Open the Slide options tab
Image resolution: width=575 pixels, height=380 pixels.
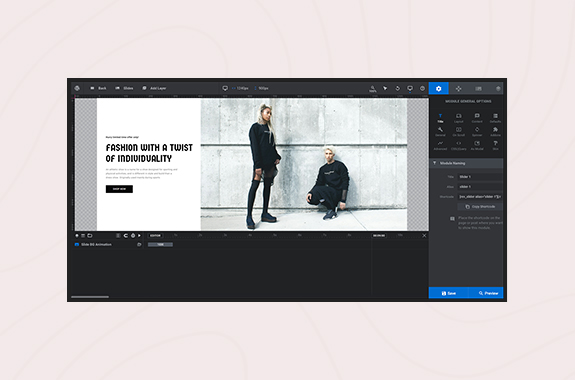(x=478, y=88)
